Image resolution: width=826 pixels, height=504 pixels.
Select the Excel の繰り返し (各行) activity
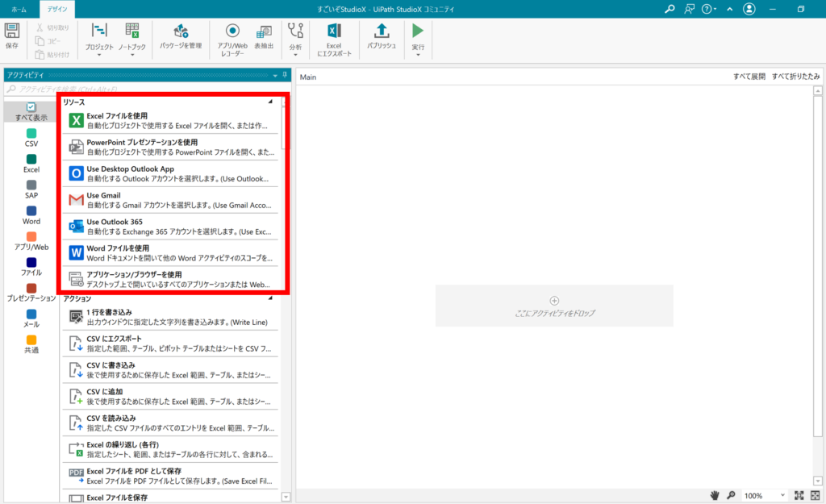(170, 449)
